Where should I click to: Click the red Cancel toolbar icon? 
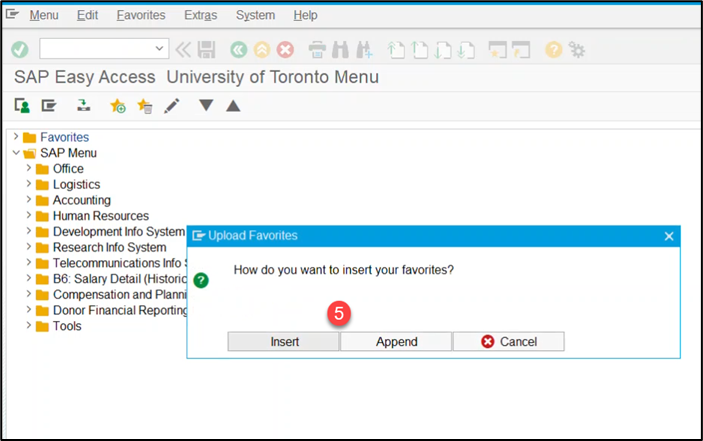(x=285, y=50)
